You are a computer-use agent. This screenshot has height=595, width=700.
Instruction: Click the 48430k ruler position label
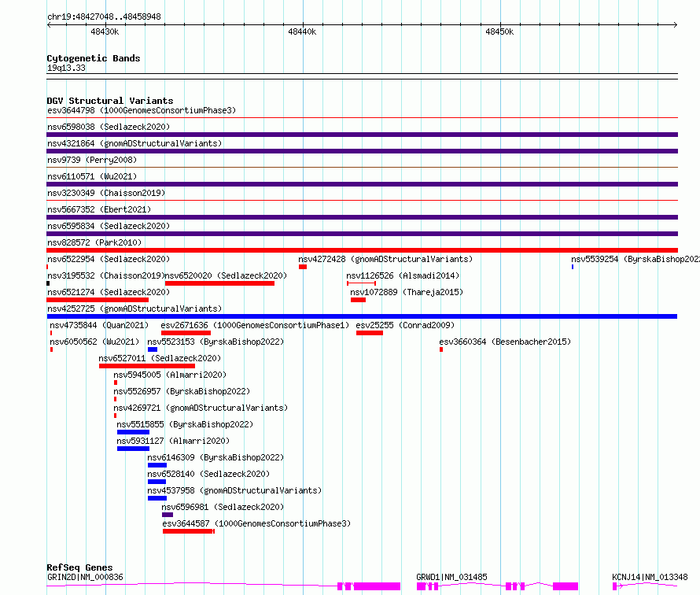pyautogui.click(x=105, y=31)
